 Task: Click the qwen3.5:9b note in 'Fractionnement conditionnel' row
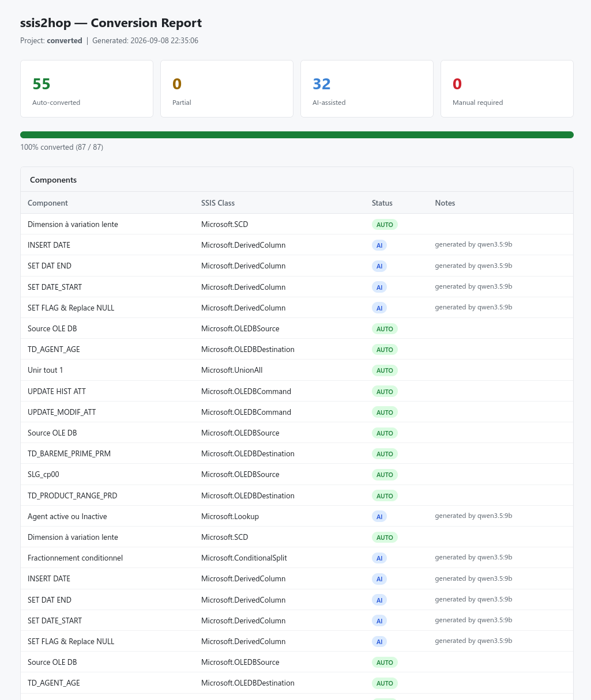474,557
